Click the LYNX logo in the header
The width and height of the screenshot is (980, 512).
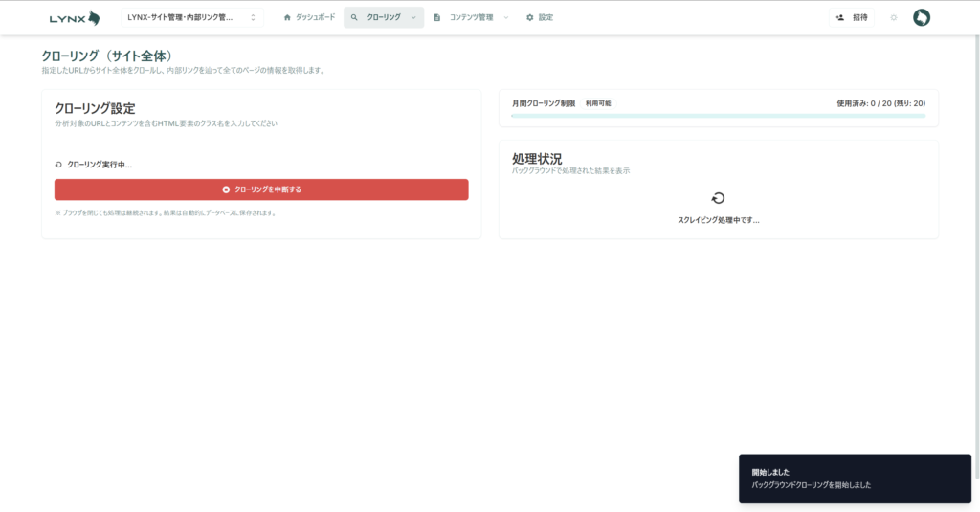click(x=74, y=17)
